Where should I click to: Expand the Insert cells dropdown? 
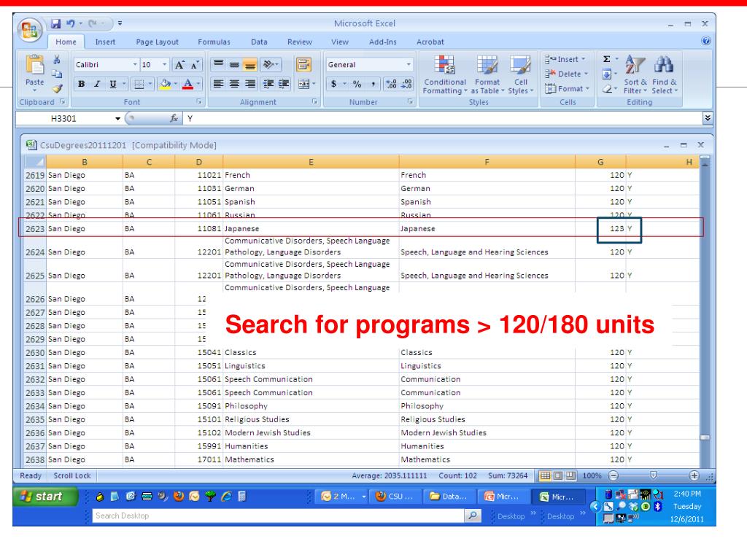click(x=583, y=59)
